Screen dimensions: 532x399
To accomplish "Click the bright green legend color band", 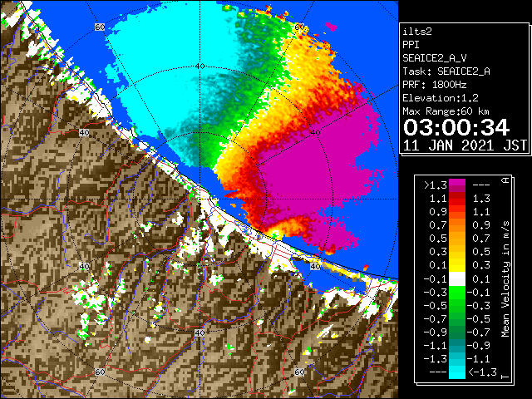I will 457,293.
